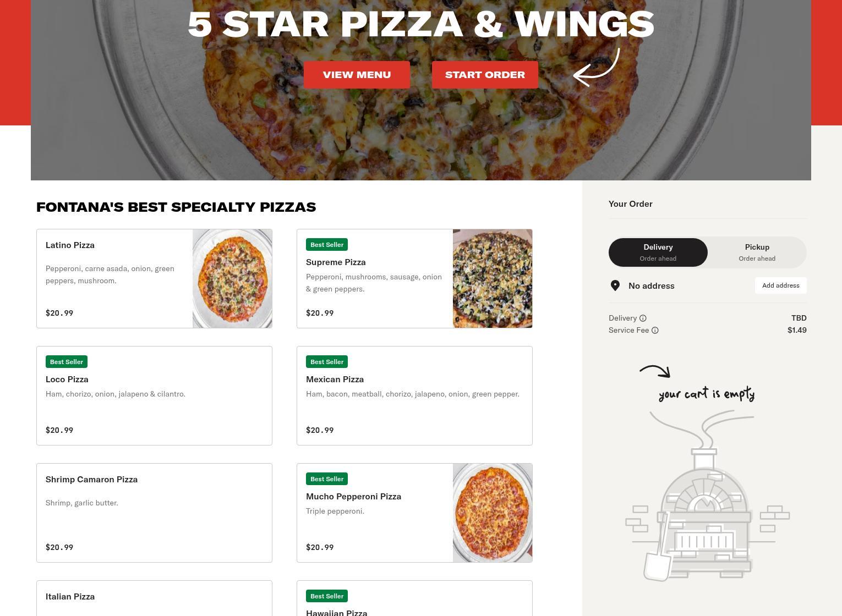The image size is (842, 616).
Task: Click the location pin icon
Action: (x=615, y=285)
